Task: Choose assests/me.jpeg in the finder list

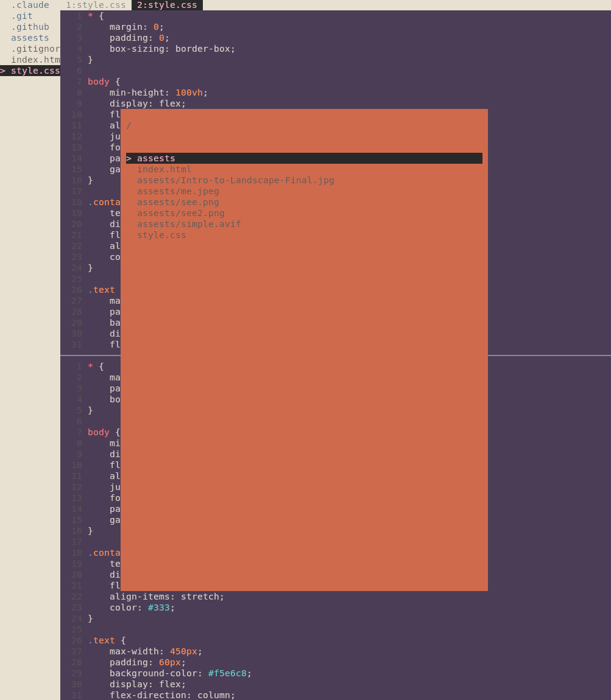Action: point(178,191)
